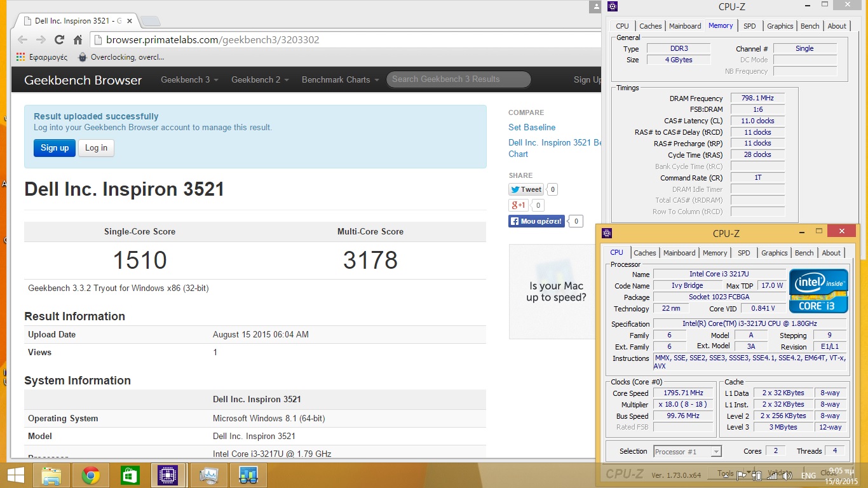Click the Tools button in CPU-Z

click(x=725, y=473)
